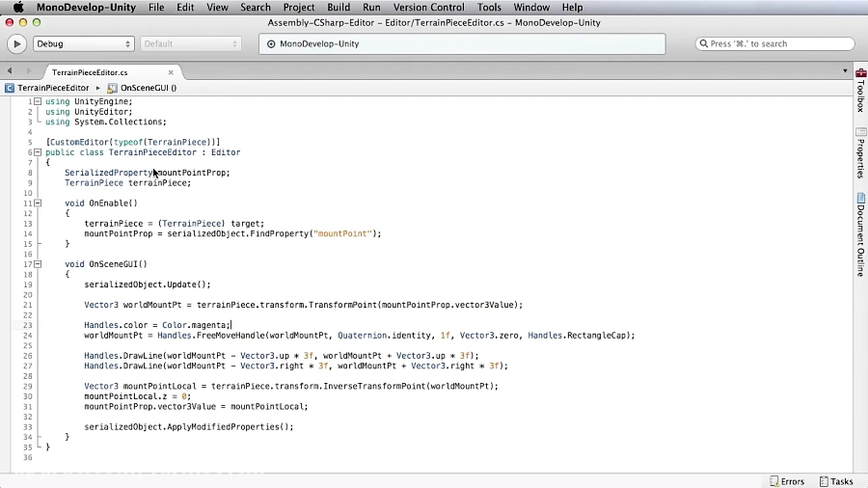Run the project with the play button
The height and width of the screenshot is (488, 868).
coord(16,43)
